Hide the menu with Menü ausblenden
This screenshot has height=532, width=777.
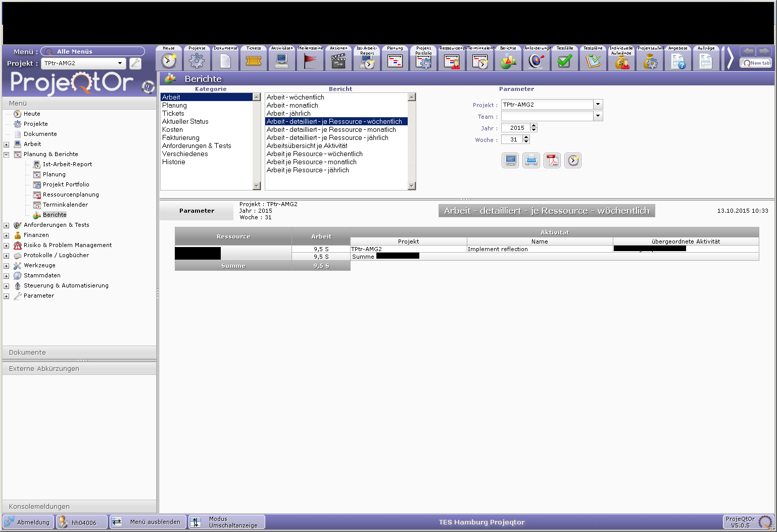pyautogui.click(x=148, y=522)
